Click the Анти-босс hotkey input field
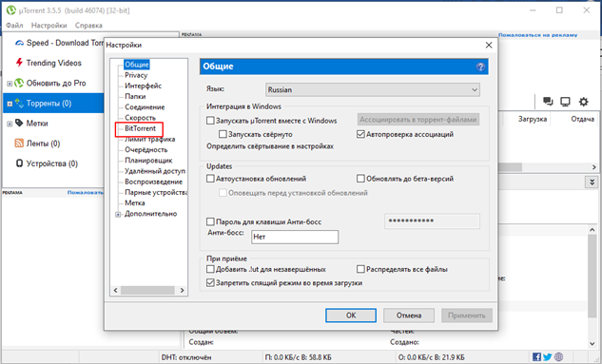This screenshot has height=364, width=602. pos(295,237)
